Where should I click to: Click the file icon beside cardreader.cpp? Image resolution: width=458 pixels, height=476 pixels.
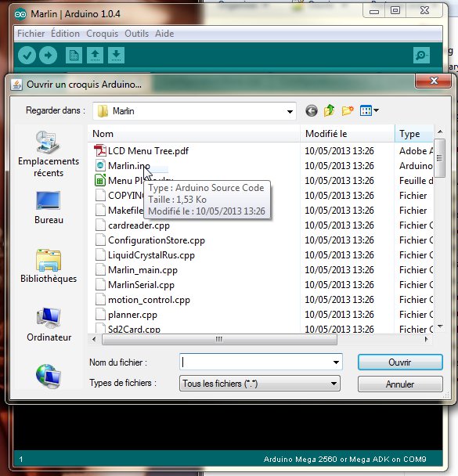click(100, 225)
